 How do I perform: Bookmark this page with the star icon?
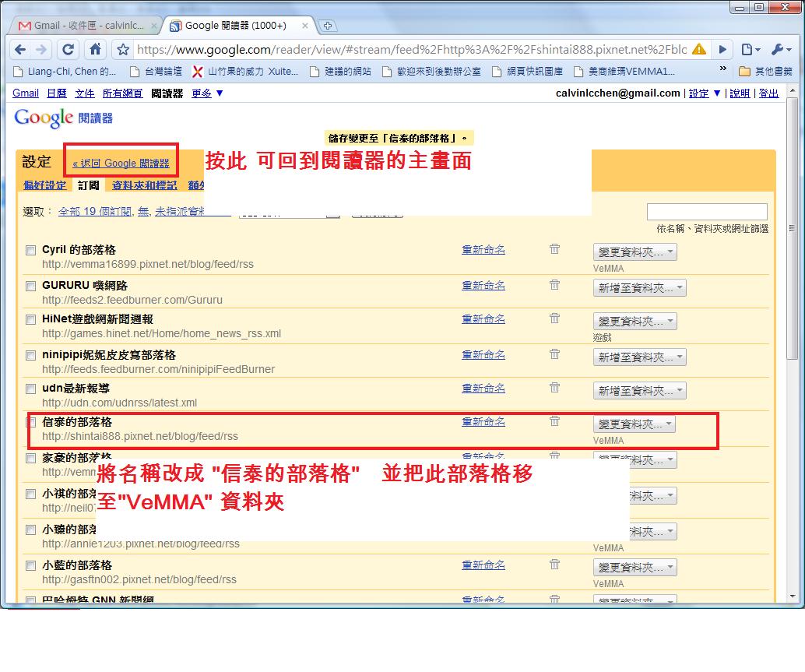(x=123, y=50)
